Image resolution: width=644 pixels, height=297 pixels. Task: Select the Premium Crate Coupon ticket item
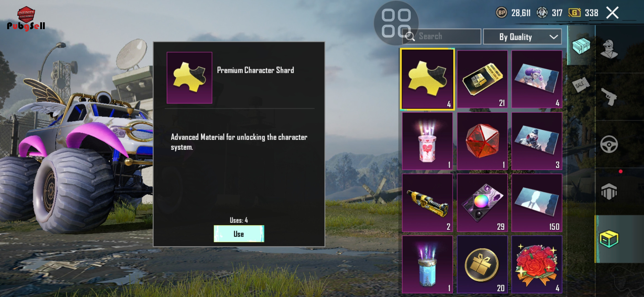coord(482,79)
